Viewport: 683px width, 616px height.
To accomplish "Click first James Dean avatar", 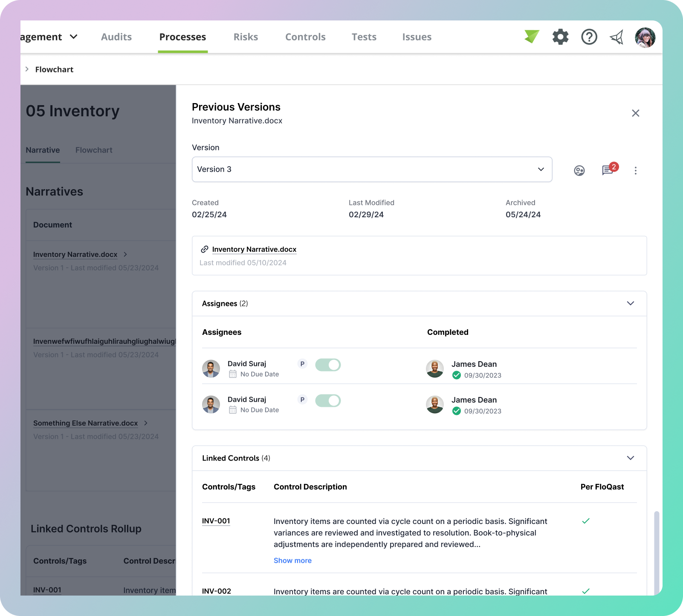I will click(435, 369).
